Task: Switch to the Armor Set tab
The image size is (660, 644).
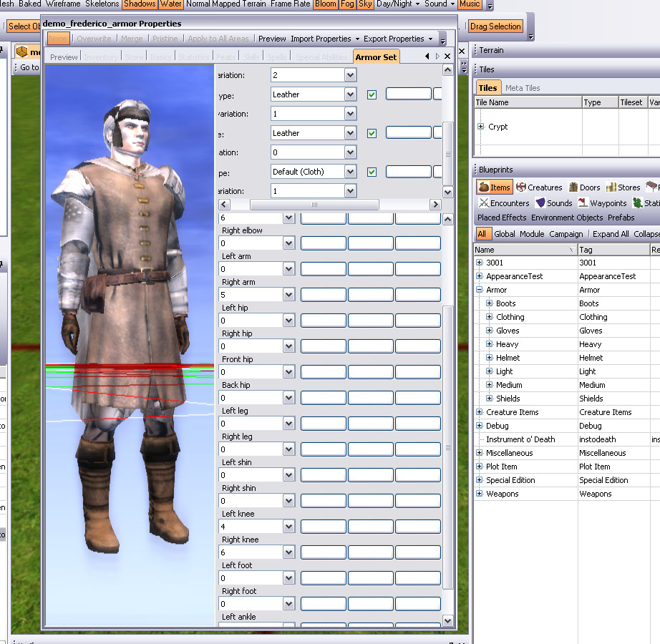Action: (x=376, y=57)
